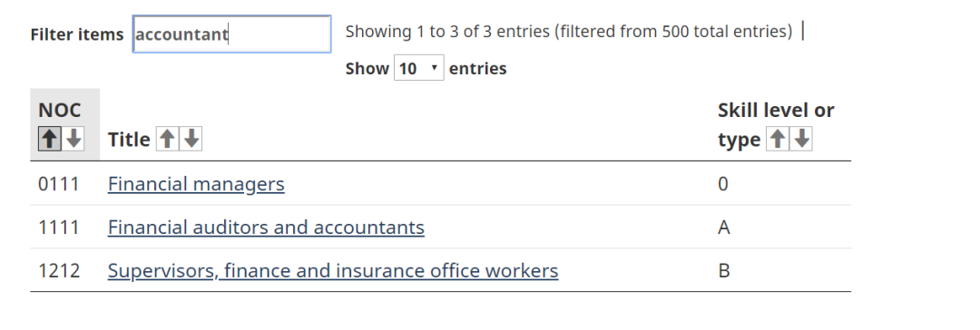Focus the Filter items text field

[232, 34]
